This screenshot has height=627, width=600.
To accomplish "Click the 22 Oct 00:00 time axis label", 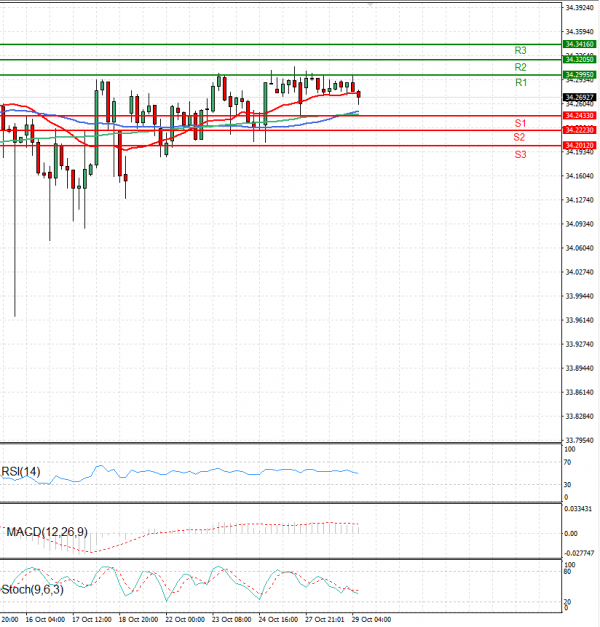I will pos(185,619).
